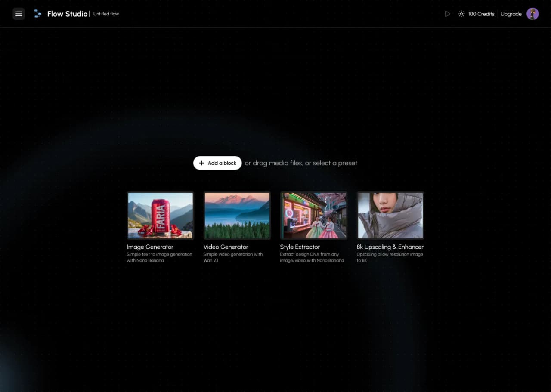
Task: Click the 100 Credits label
Action: click(x=481, y=14)
